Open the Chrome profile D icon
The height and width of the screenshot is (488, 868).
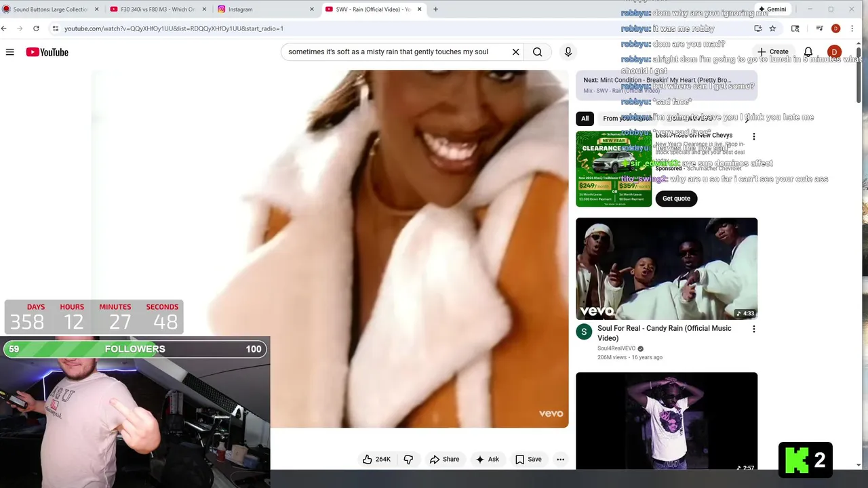tap(835, 28)
